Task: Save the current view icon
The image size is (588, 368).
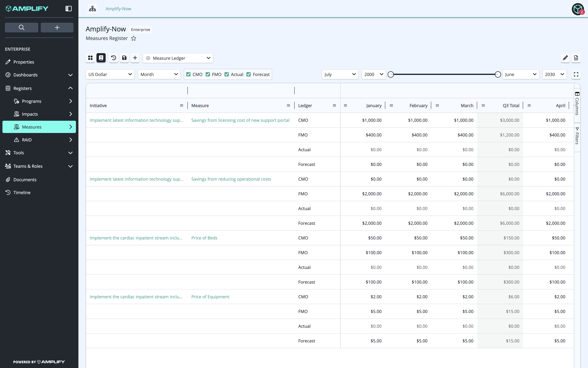Action: click(x=124, y=58)
